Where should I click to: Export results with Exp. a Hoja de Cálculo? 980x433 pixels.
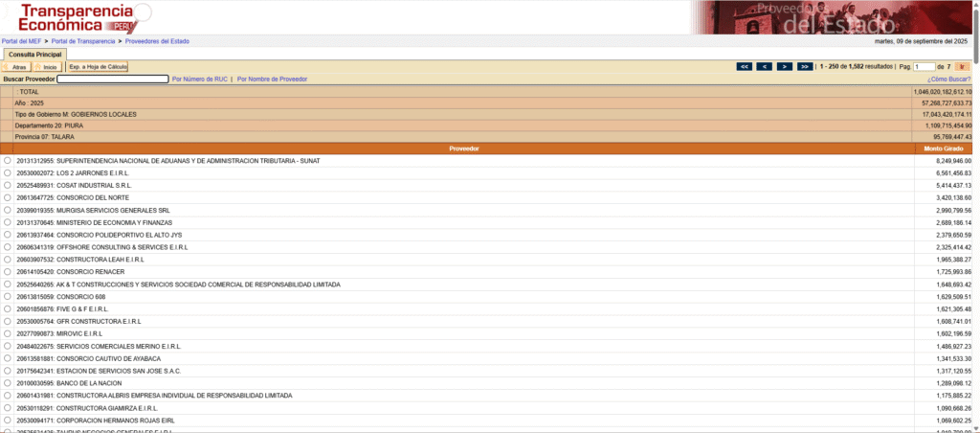point(98,66)
